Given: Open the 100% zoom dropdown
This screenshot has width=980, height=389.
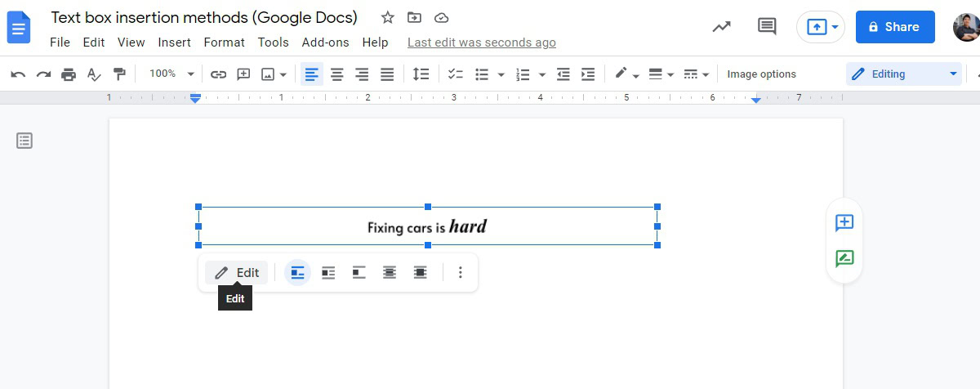Looking at the screenshot, I should [x=171, y=74].
